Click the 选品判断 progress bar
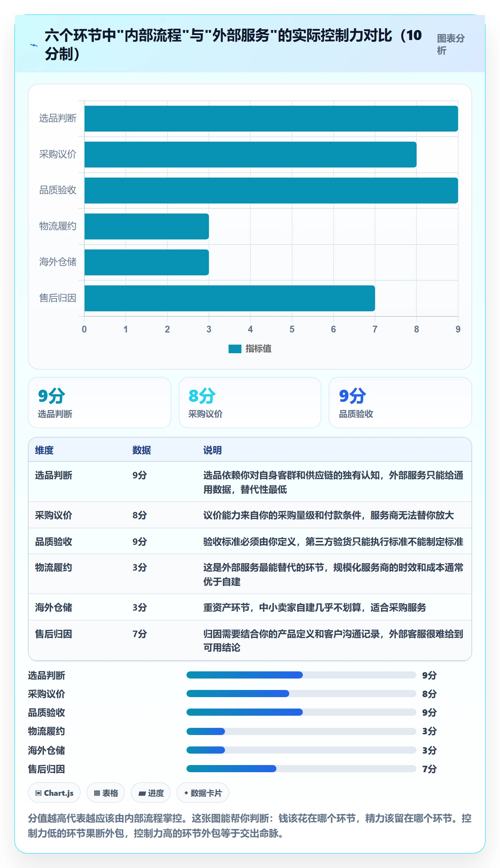 pos(301,675)
